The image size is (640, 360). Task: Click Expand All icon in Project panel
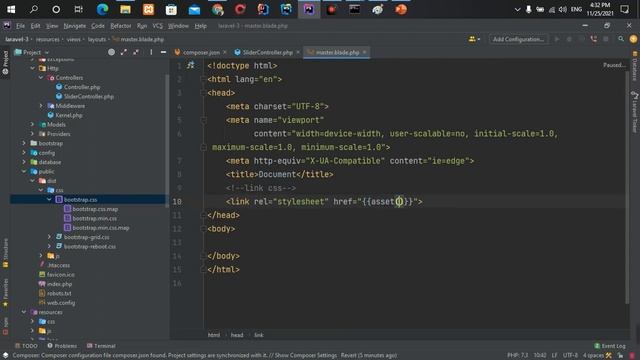click(124, 52)
